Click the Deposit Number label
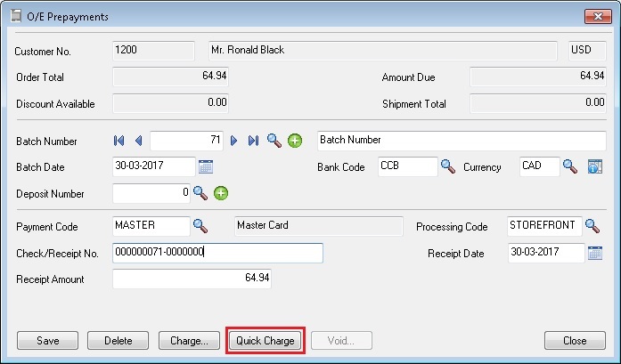This screenshot has height=364, width=621. point(50,194)
